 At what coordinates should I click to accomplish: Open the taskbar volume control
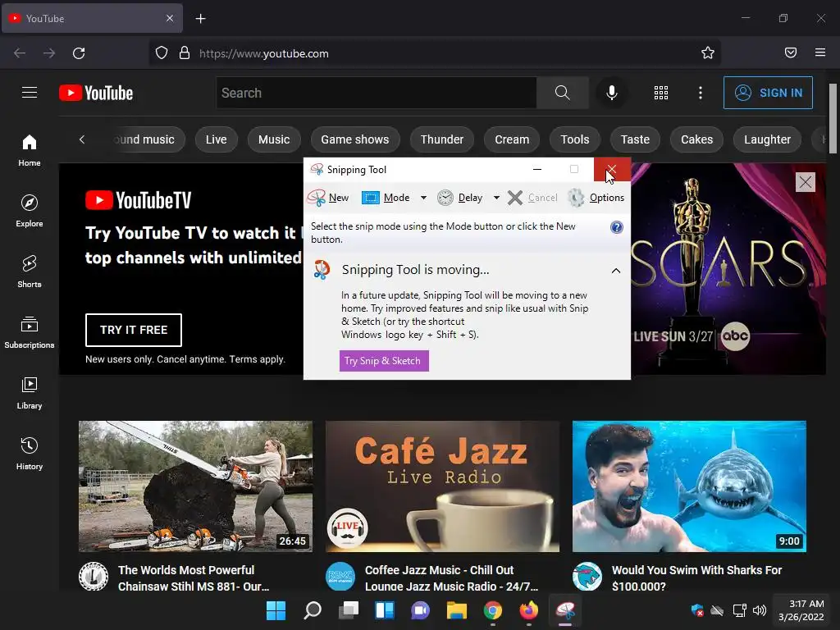tap(759, 610)
